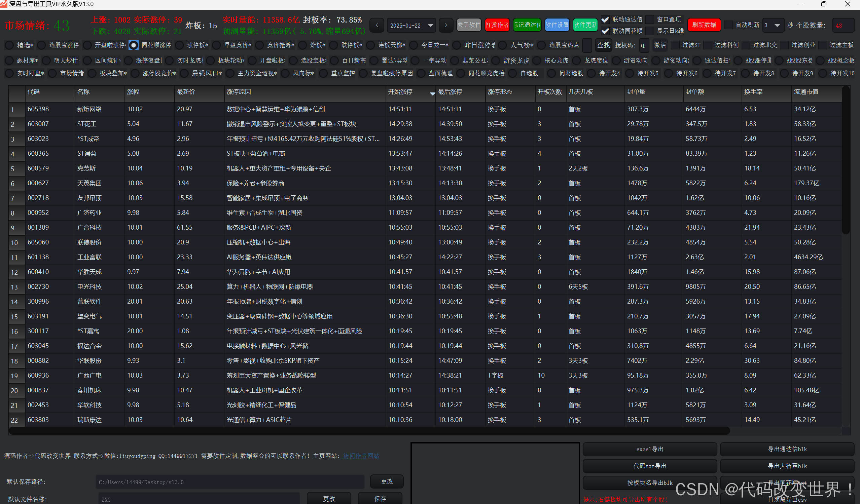This screenshot has width=860, height=504.
Task: Click the 查找 search button
Action: pos(603,45)
